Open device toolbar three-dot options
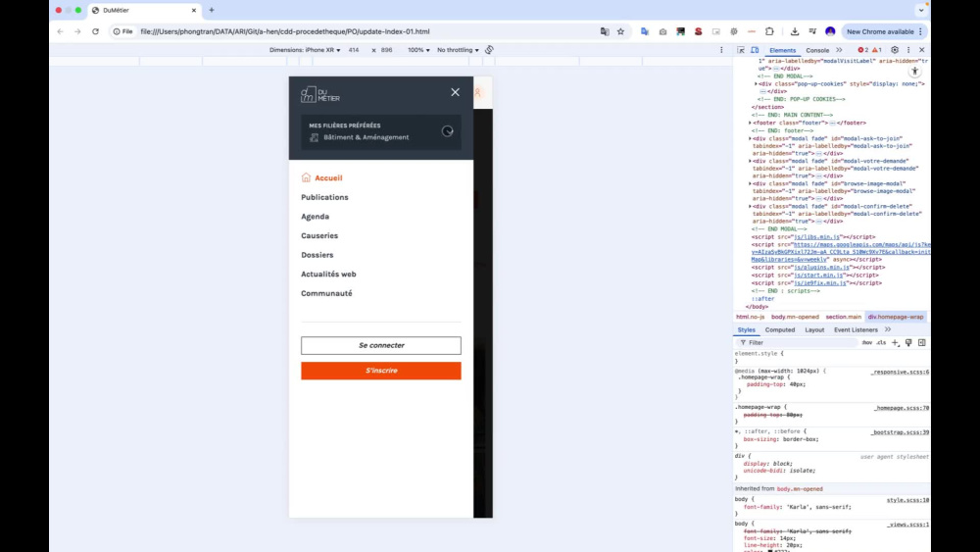980x552 pixels. (x=721, y=50)
